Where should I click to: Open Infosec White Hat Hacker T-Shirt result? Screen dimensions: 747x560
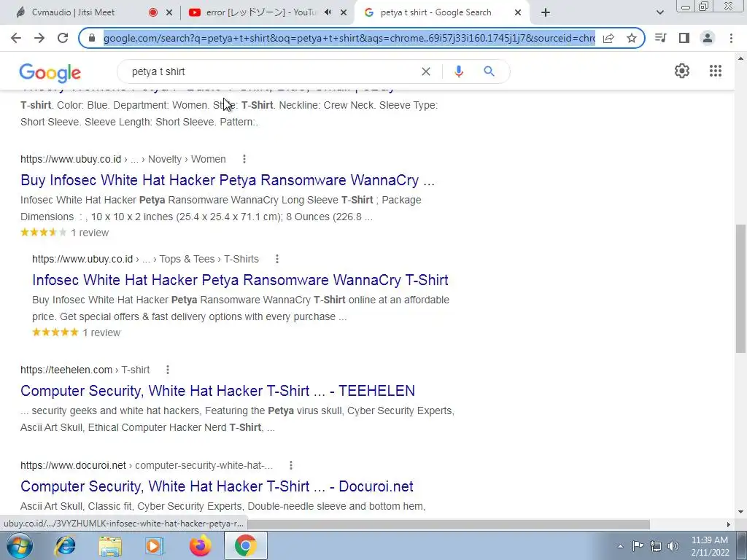[240, 280]
